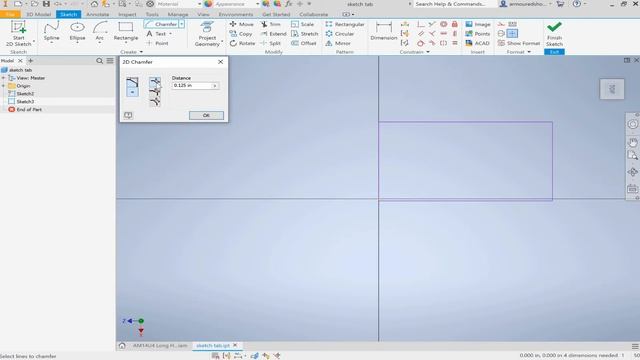Select the equal-distance chamfer option

pos(155,82)
